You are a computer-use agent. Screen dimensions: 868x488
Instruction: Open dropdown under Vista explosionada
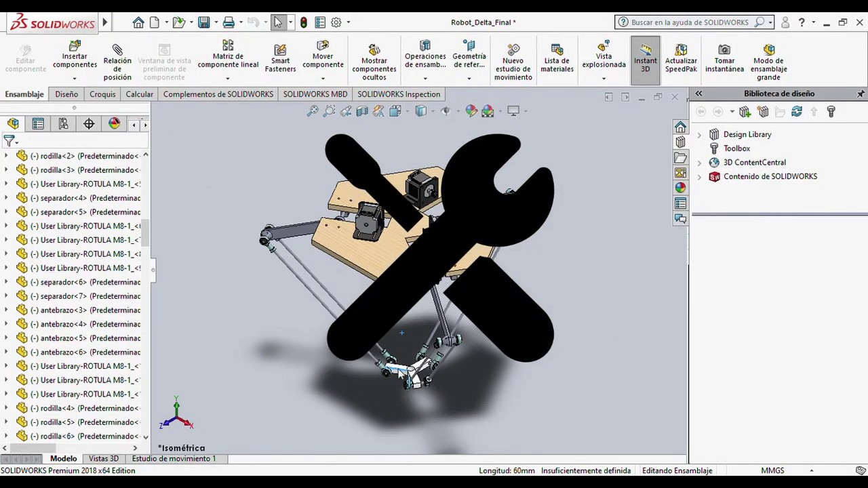[604, 79]
